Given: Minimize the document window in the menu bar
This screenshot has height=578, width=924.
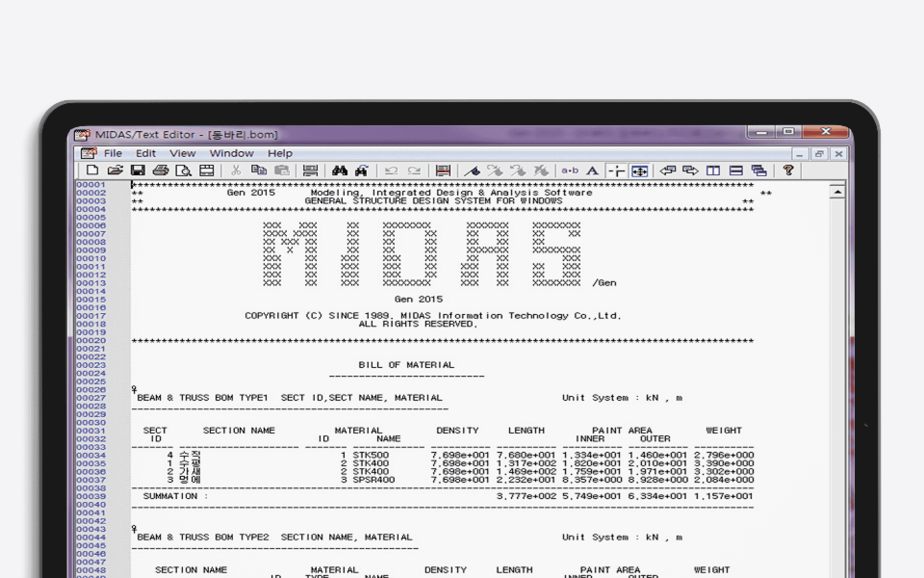Looking at the screenshot, I should pyautogui.click(x=799, y=154).
